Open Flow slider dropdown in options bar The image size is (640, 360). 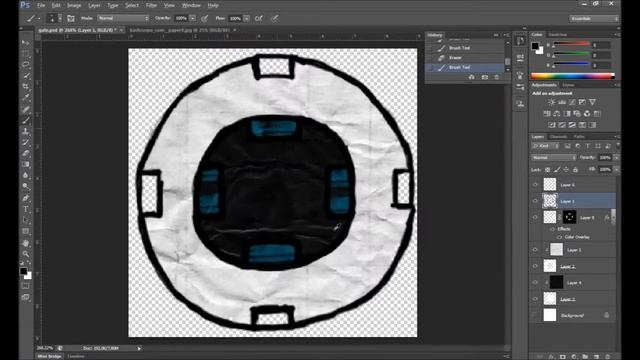point(247,18)
